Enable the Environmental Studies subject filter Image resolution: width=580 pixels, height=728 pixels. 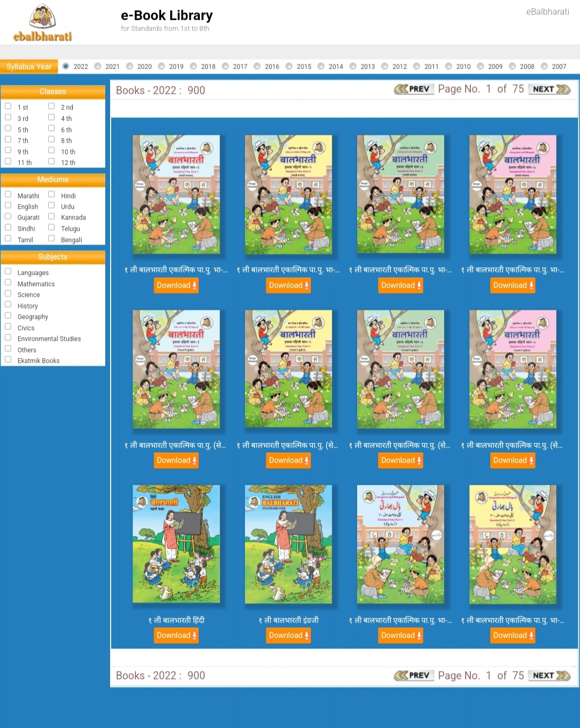point(8,337)
